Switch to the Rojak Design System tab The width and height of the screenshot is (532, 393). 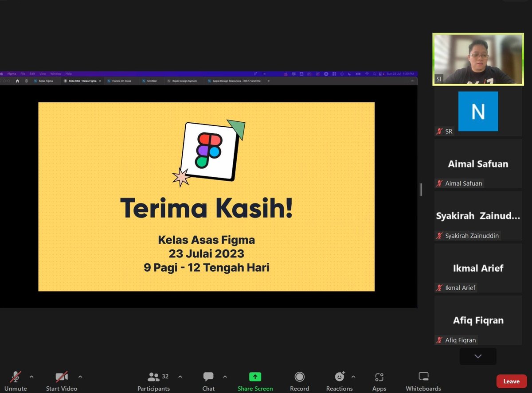pyautogui.click(x=184, y=81)
